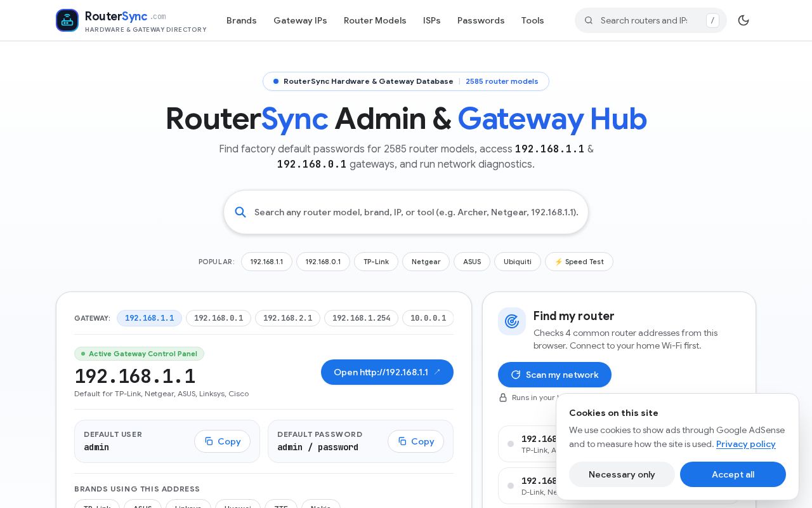
Task: Open the Speed Test popular chip
Action: click(579, 262)
